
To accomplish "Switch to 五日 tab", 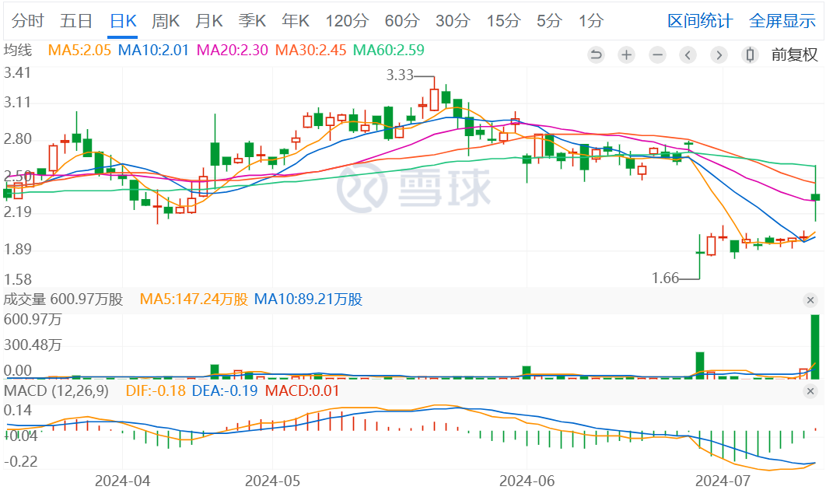I will (76, 21).
